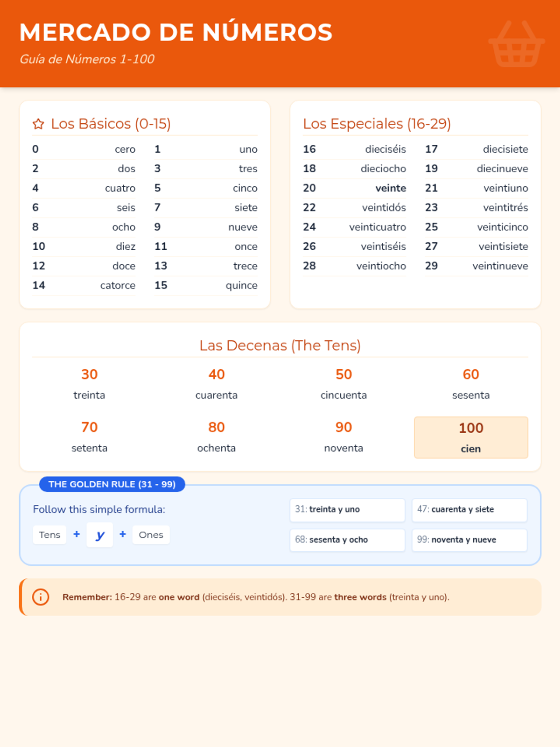Click the Ones formula chip
The image size is (560, 747).
pos(151,535)
